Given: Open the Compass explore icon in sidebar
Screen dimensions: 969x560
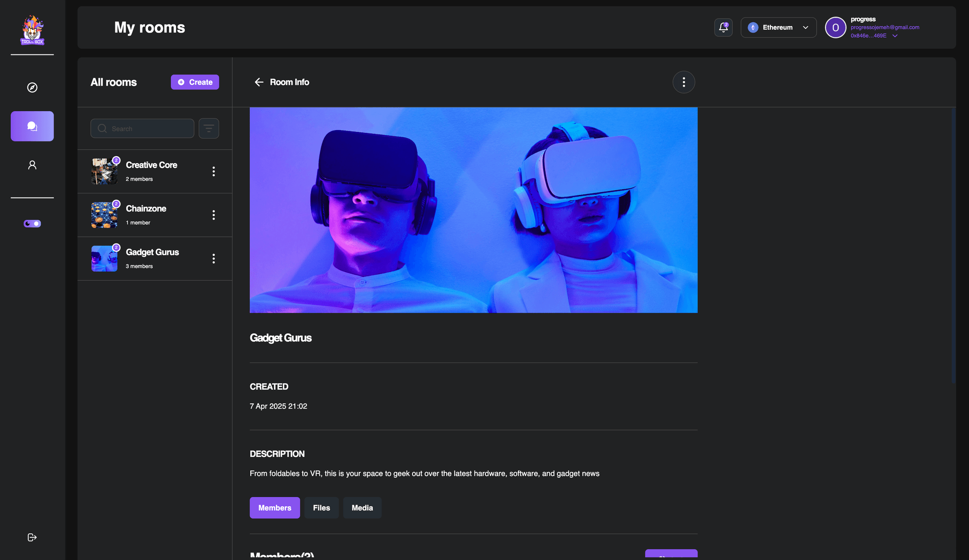Looking at the screenshot, I should click(32, 87).
